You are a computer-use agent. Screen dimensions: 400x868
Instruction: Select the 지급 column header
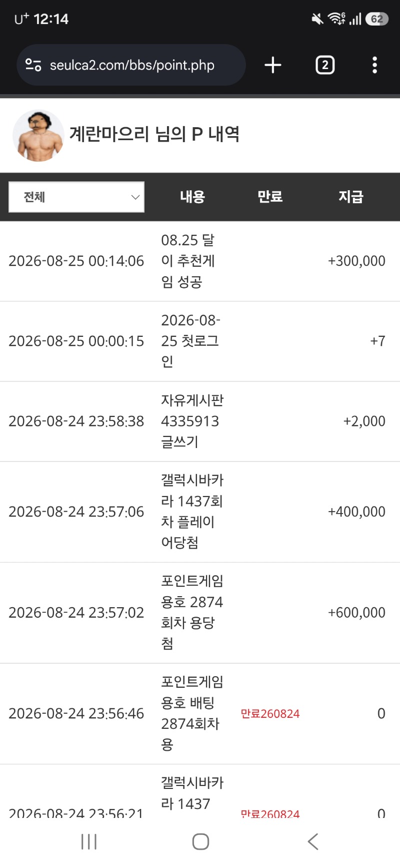click(x=351, y=197)
